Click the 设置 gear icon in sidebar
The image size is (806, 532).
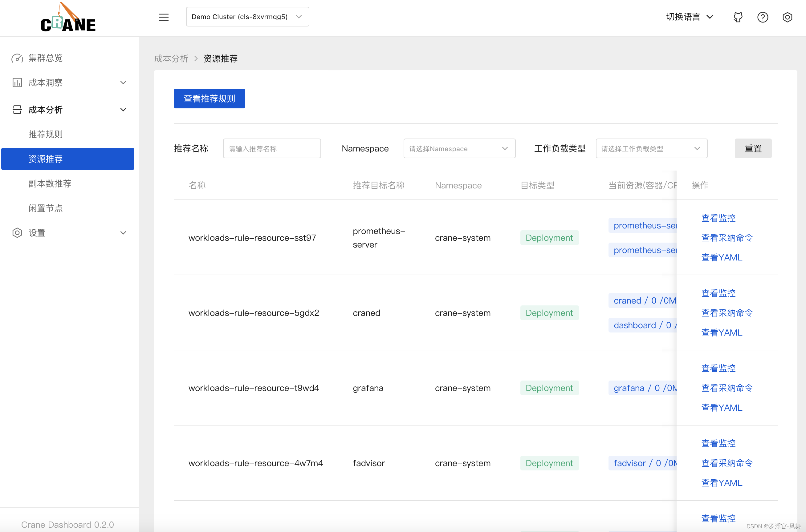point(17,233)
